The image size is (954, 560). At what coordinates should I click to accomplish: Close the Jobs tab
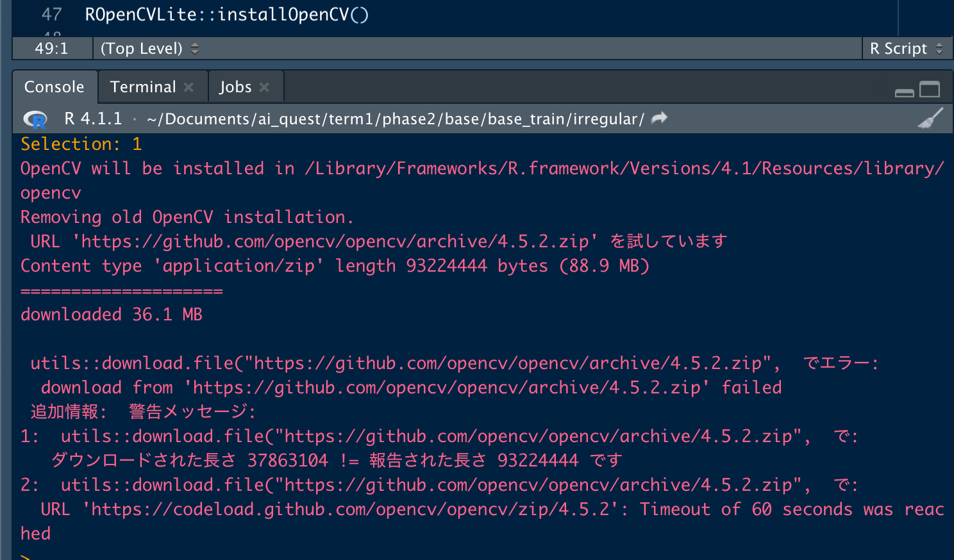(264, 87)
